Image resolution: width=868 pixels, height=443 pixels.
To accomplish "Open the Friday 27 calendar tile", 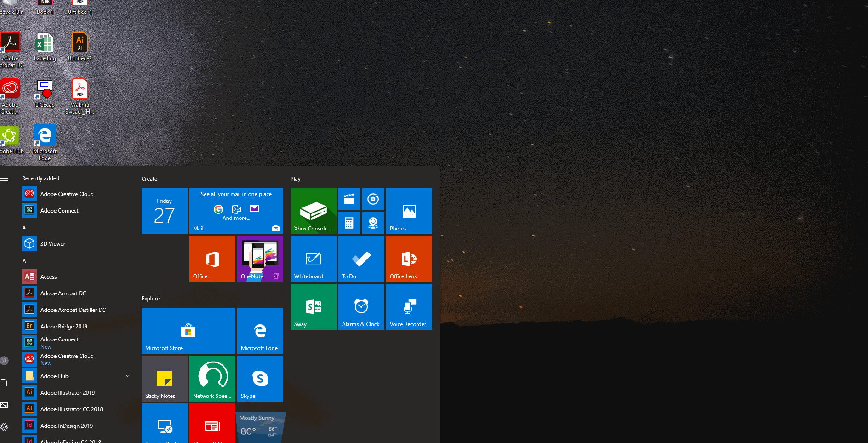I will point(164,211).
